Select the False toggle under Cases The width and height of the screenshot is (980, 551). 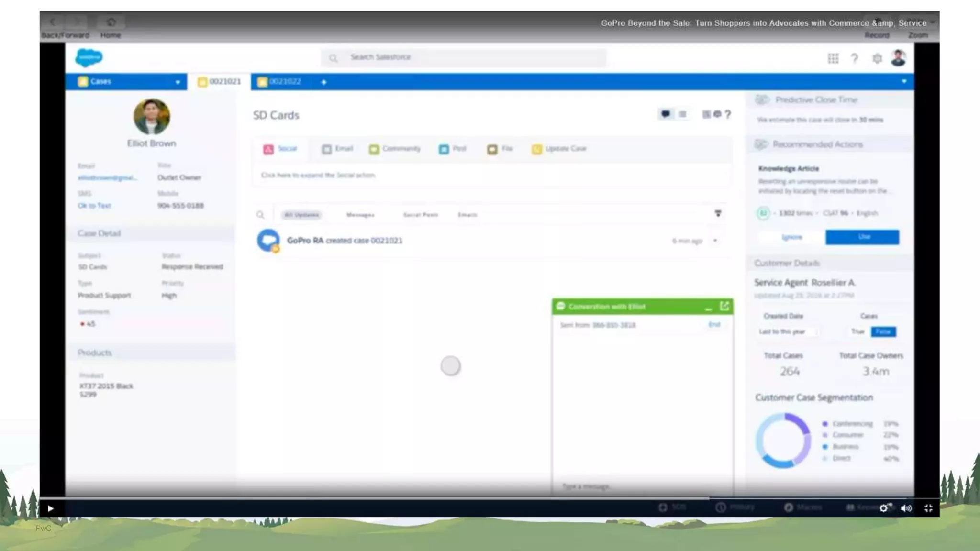point(883,331)
